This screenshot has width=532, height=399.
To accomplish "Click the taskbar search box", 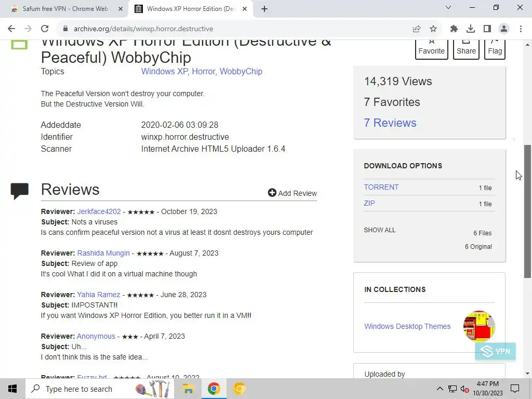I will [100, 389].
